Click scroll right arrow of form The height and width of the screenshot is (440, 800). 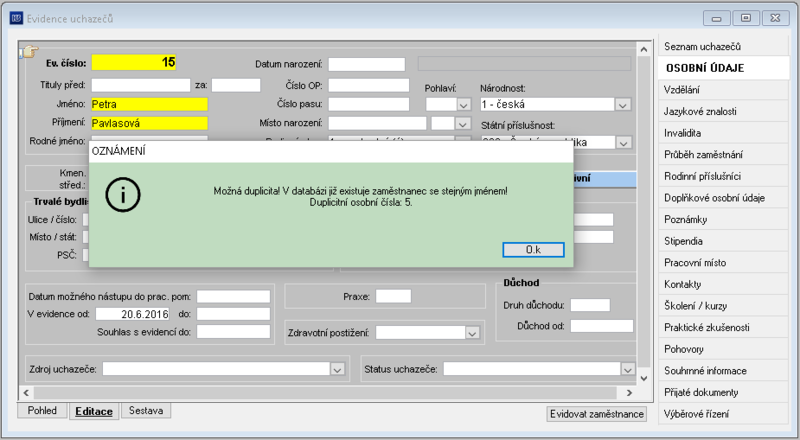click(629, 393)
